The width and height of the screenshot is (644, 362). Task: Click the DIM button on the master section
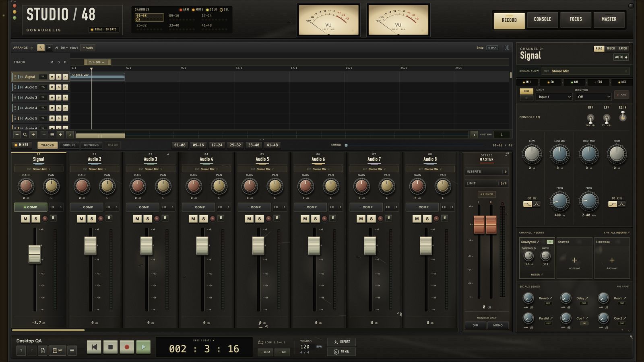coord(475,325)
